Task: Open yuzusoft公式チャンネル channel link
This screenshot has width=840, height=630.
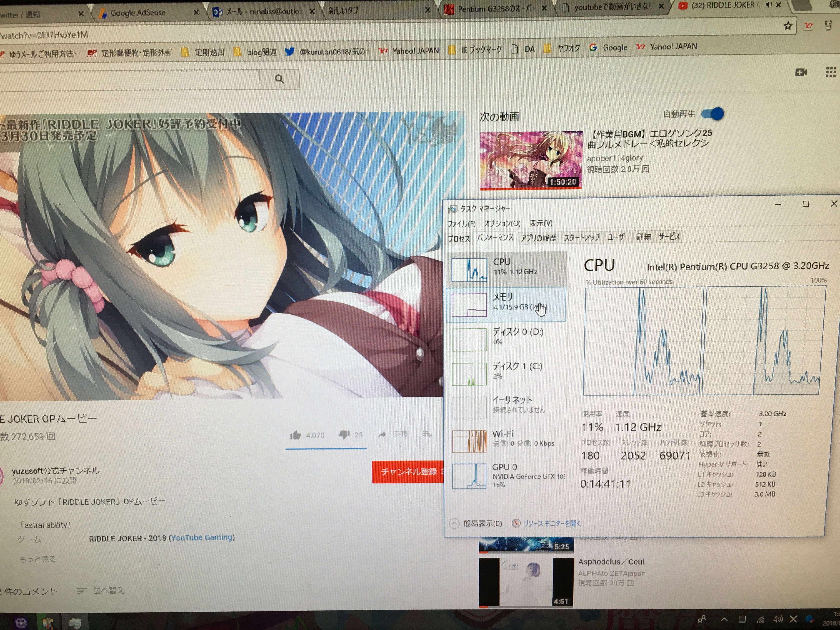Action: click(x=55, y=471)
